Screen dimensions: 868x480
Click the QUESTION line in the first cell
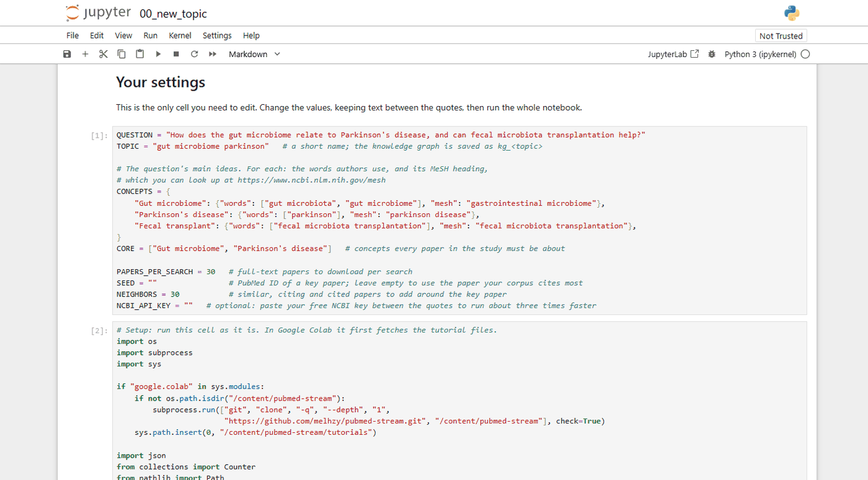click(x=381, y=135)
